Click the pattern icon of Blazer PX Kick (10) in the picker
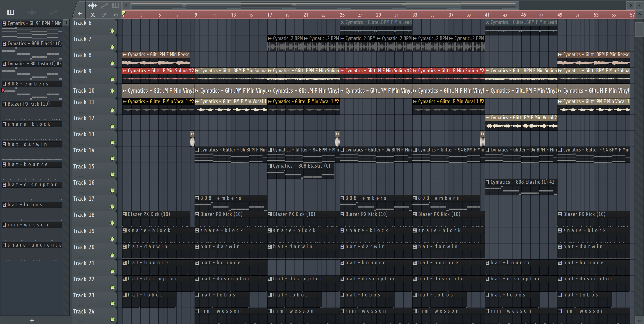This screenshot has height=324, width=644. 4,104
